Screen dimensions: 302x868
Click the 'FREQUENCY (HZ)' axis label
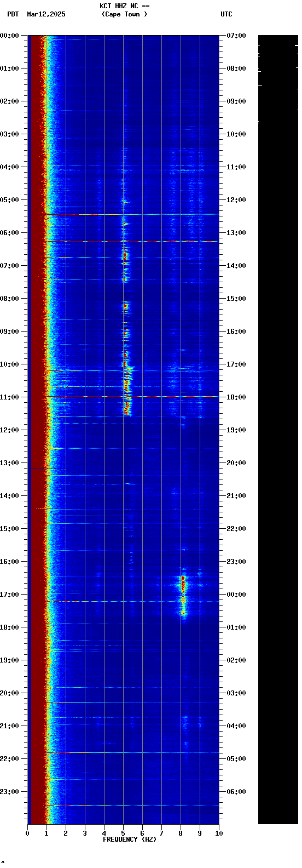(130, 840)
